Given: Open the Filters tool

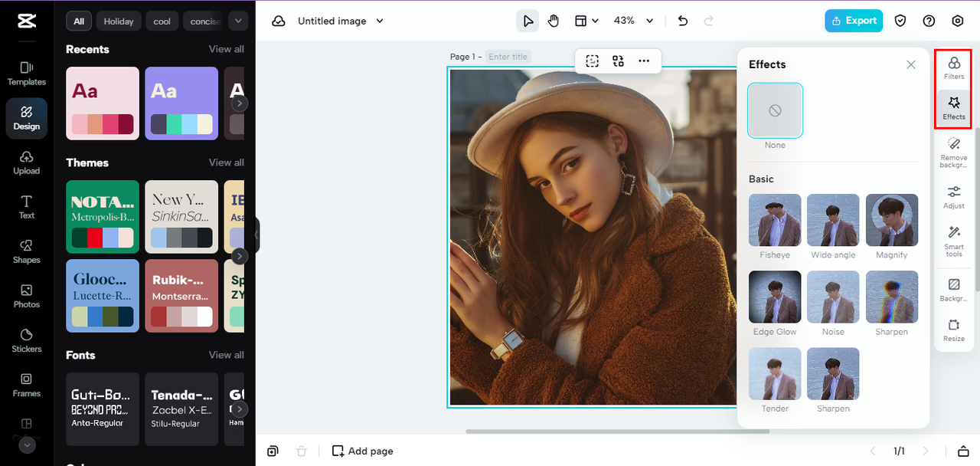Looking at the screenshot, I should tap(954, 68).
